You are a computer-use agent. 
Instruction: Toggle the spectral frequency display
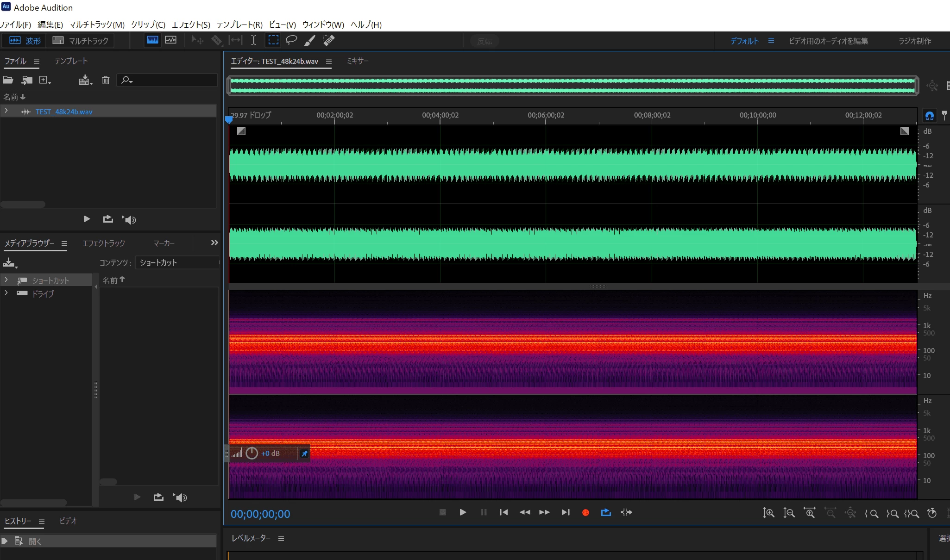click(x=152, y=40)
